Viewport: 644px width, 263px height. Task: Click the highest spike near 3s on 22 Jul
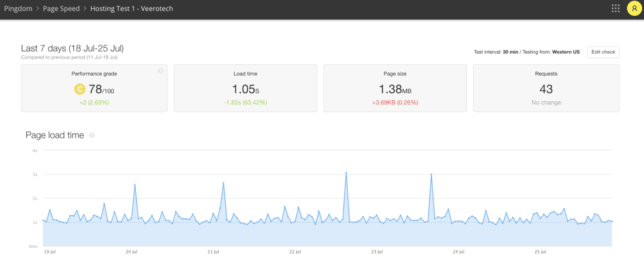347,172
